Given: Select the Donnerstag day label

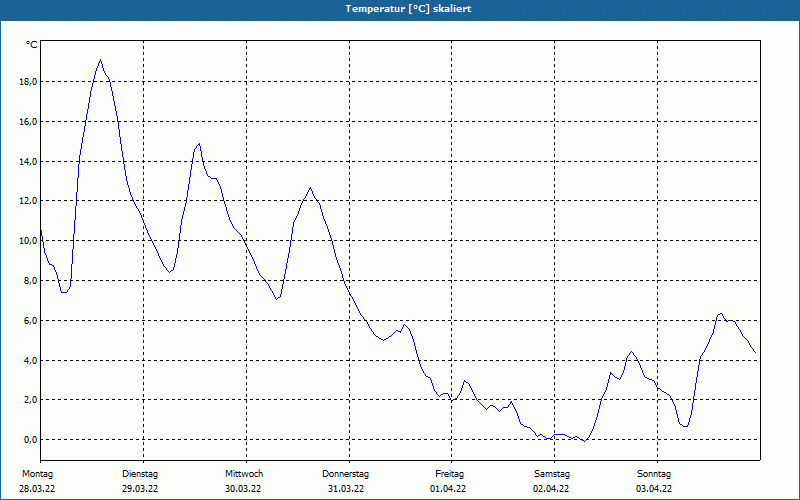Looking at the screenshot, I should pos(345,474).
